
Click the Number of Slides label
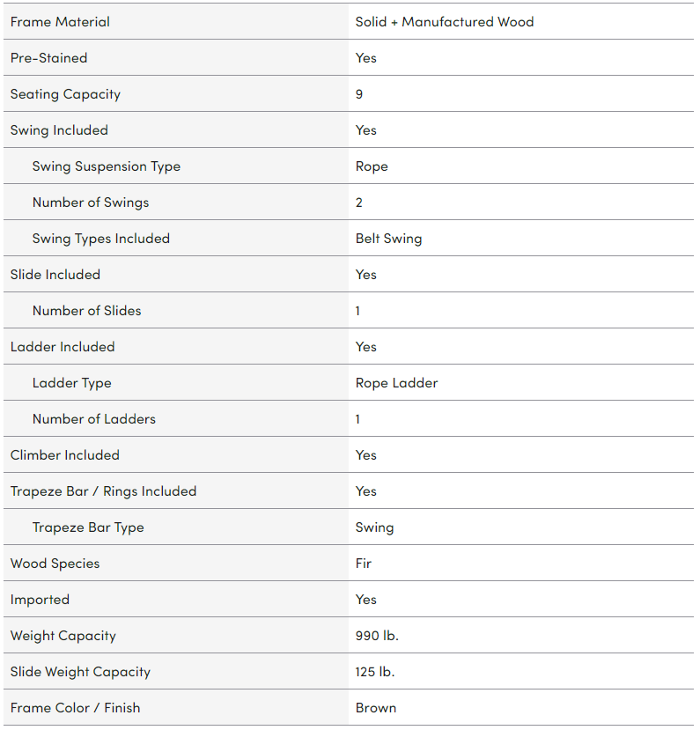click(86, 311)
